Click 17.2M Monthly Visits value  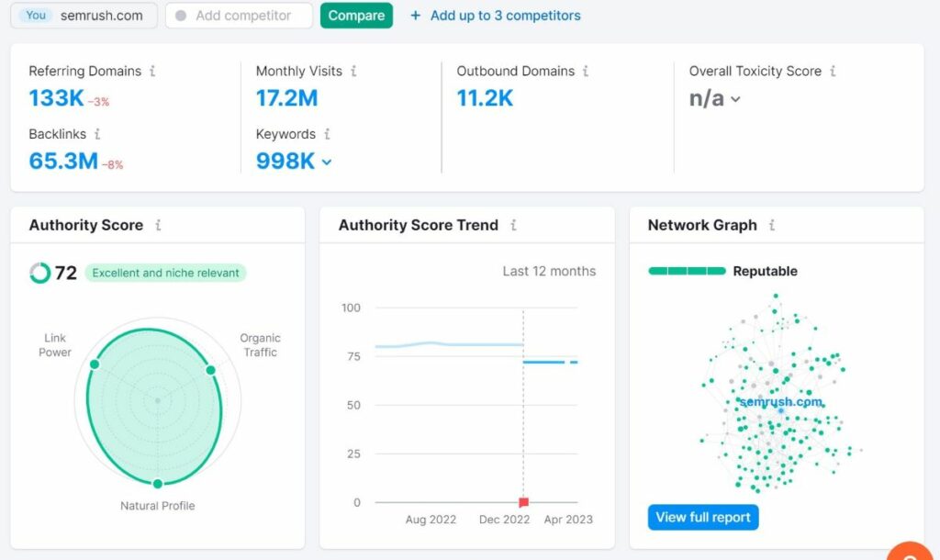(286, 97)
